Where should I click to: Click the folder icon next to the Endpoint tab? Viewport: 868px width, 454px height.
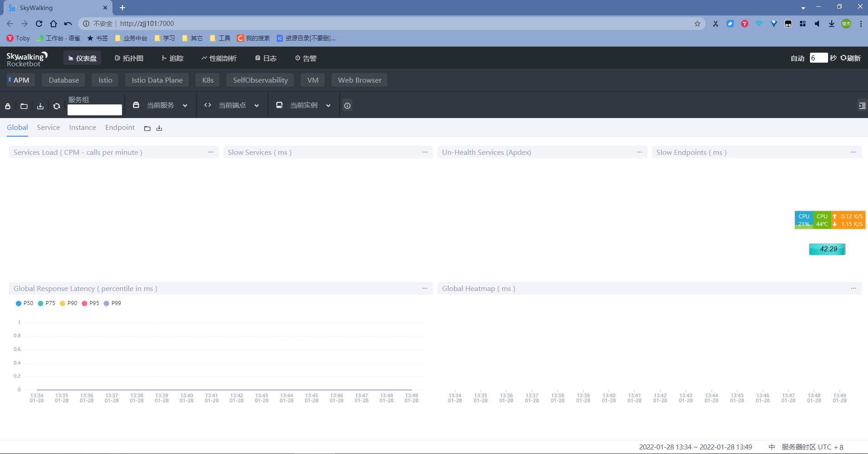(147, 128)
